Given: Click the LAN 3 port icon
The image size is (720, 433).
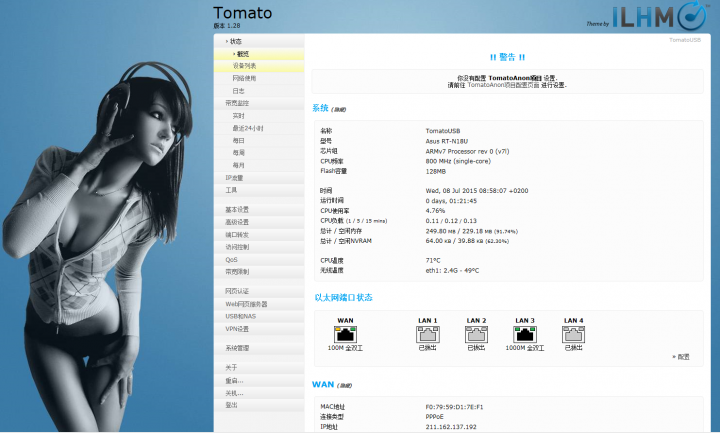Looking at the screenshot, I should [x=525, y=334].
